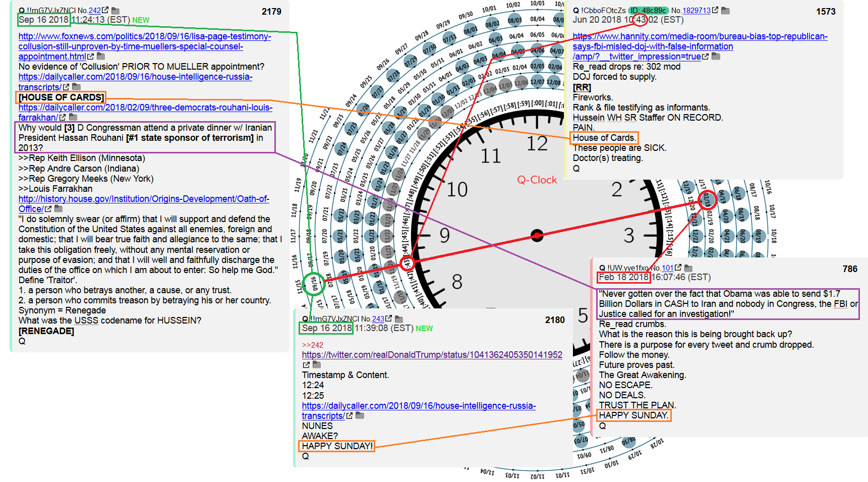This screenshot has height=482, width=868.
Task: Click external-link icon after foxnews appointment.html link
Action: point(90,57)
